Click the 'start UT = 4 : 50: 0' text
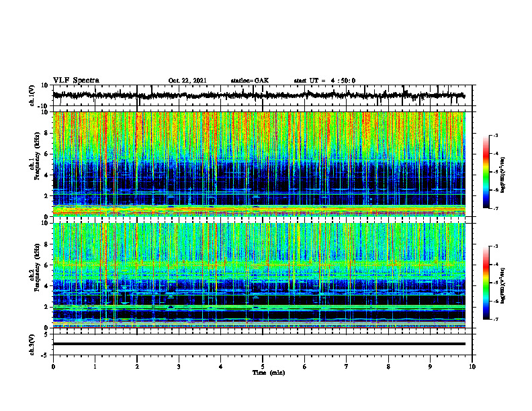The height and width of the screenshot is (411, 532). 324,81
